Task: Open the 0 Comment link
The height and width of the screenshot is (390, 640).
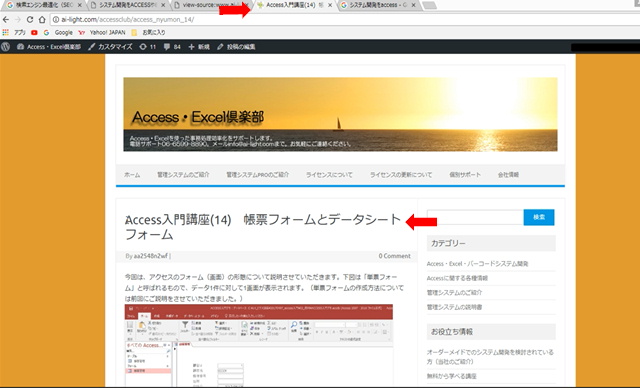Action: (394, 256)
